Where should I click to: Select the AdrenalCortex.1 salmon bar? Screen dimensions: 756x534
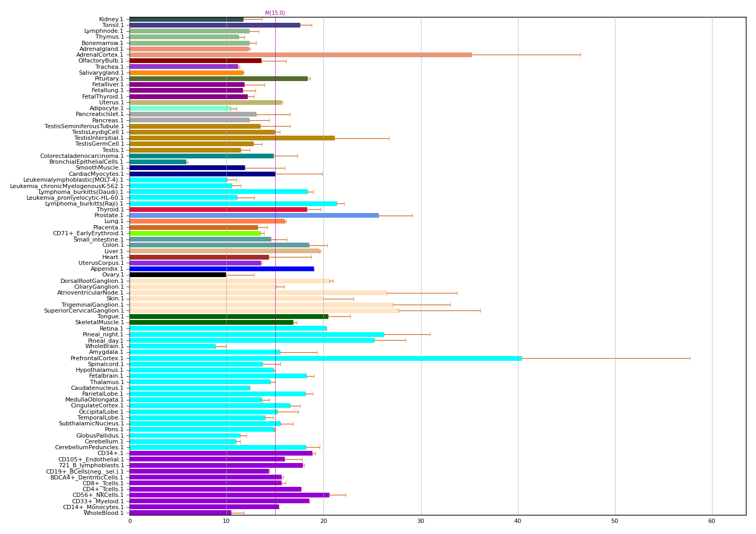(300, 55)
